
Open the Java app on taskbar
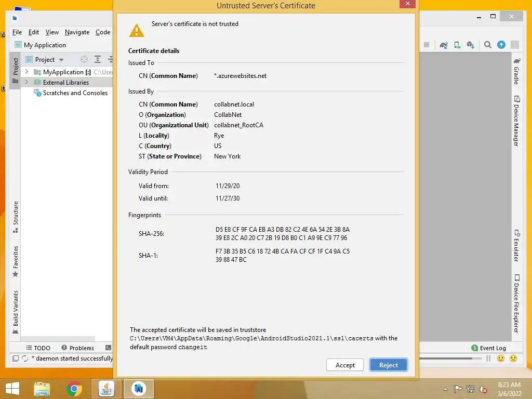(x=106, y=389)
